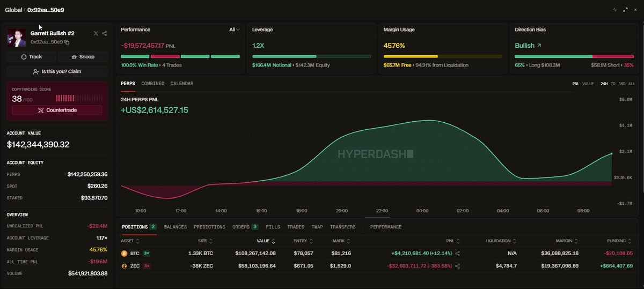Screen dimensions: 644x289
Task: Click the ZEC coin icon
Action: coord(124,265)
